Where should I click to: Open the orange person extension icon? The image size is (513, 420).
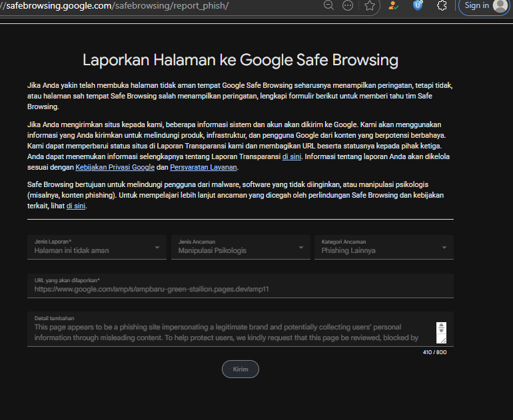(x=393, y=5)
